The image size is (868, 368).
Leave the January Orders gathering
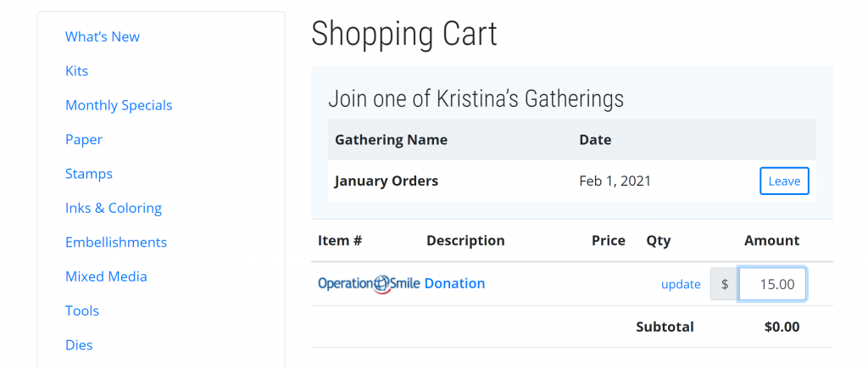tap(784, 181)
